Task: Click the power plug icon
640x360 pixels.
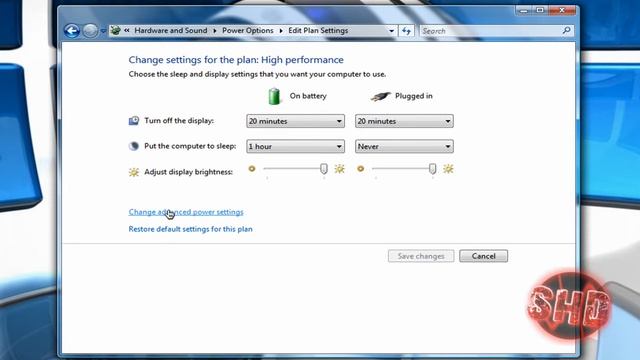Action: (x=380, y=97)
